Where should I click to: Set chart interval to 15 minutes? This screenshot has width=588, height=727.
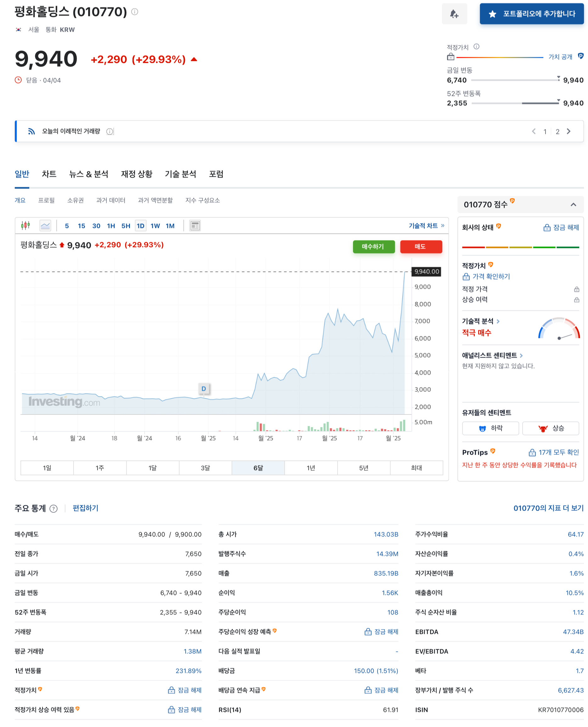tap(81, 226)
